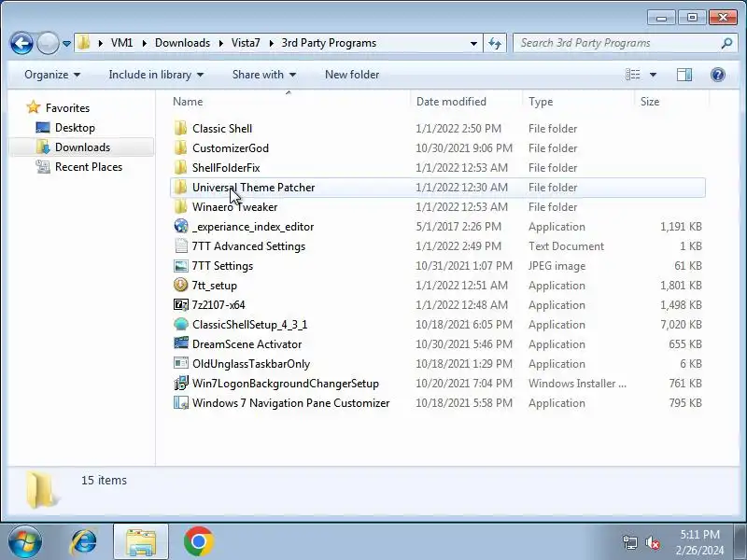Image resolution: width=747 pixels, height=560 pixels.
Task: Select Downloads in the navigation pane
Action: [x=82, y=147]
